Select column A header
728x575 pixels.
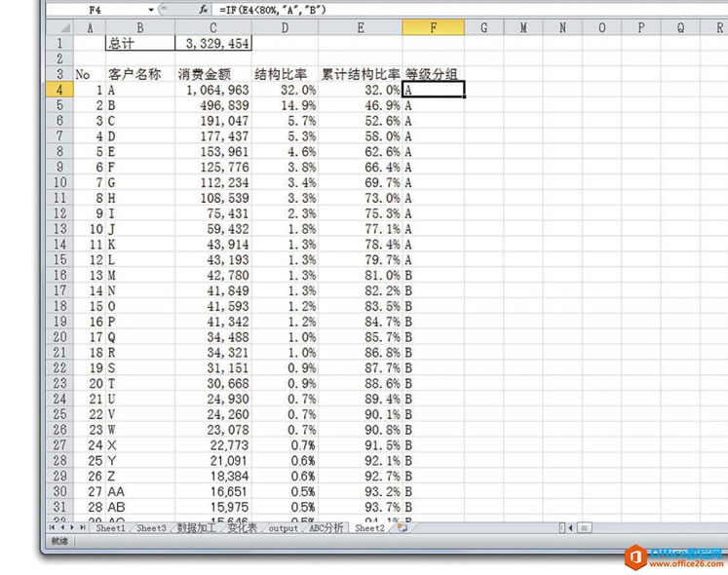[x=90, y=27]
